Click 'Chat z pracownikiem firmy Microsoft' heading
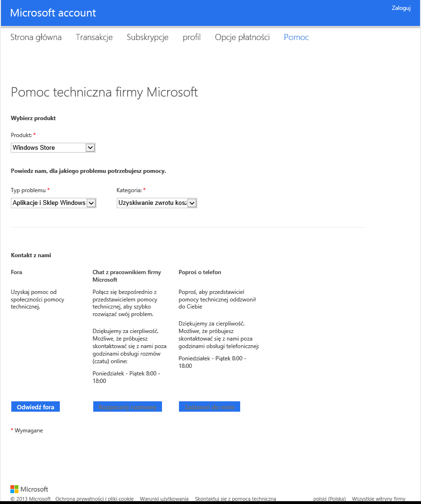The image size is (421, 504). [127, 276]
